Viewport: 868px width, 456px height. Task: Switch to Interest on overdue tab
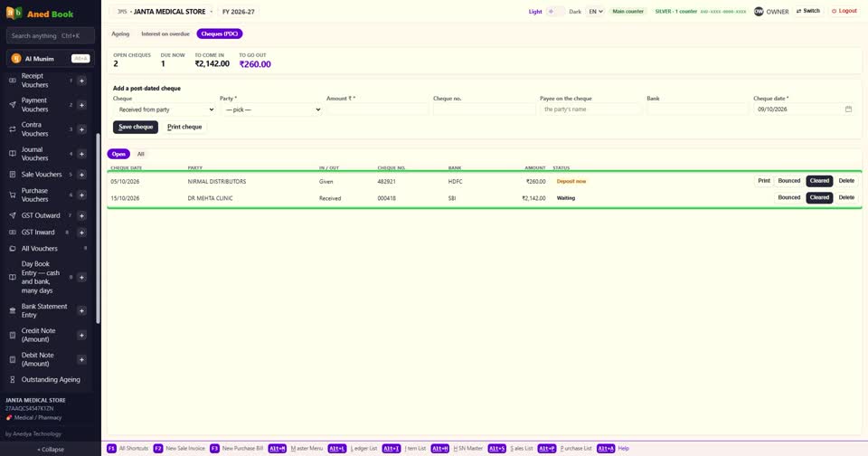(x=165, y=33)
